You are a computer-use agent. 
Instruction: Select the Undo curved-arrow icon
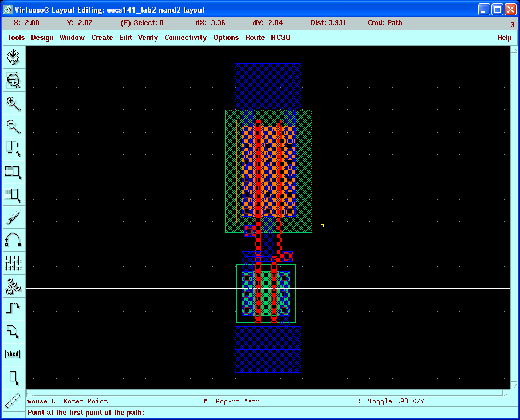click(13, 240)
